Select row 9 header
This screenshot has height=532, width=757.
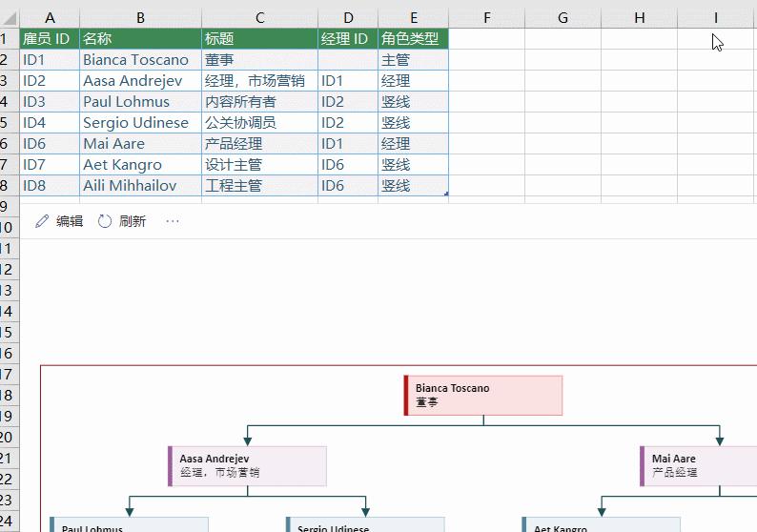[x=10, y=207]
